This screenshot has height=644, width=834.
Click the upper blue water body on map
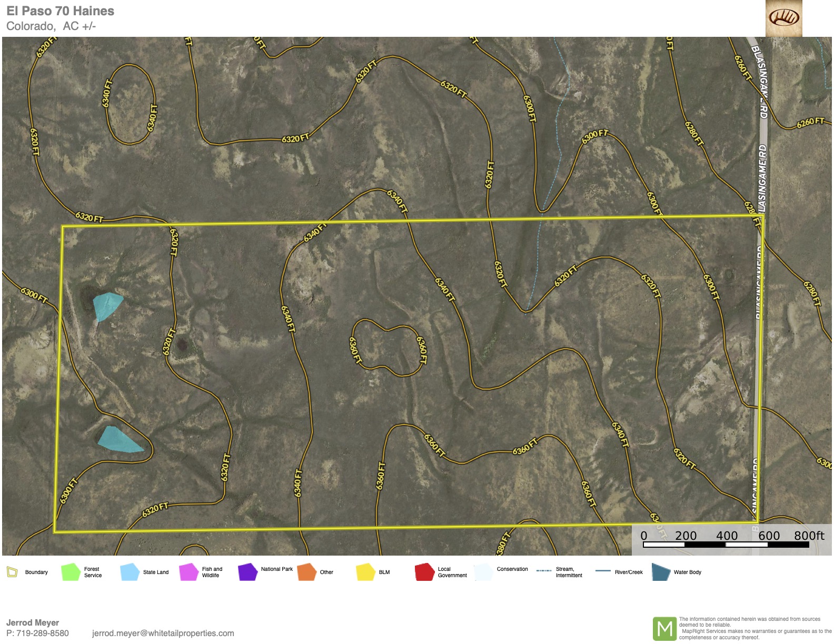pos(107,305)
